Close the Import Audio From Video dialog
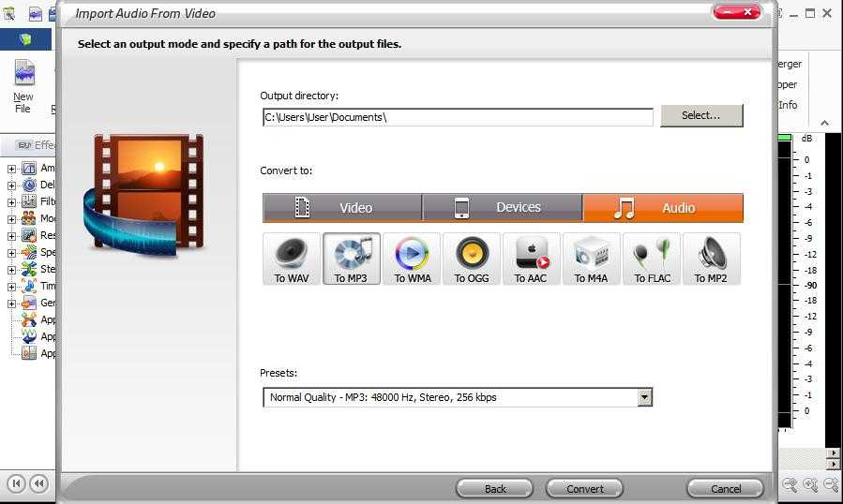The image size is (843, 504). point(747,12)
